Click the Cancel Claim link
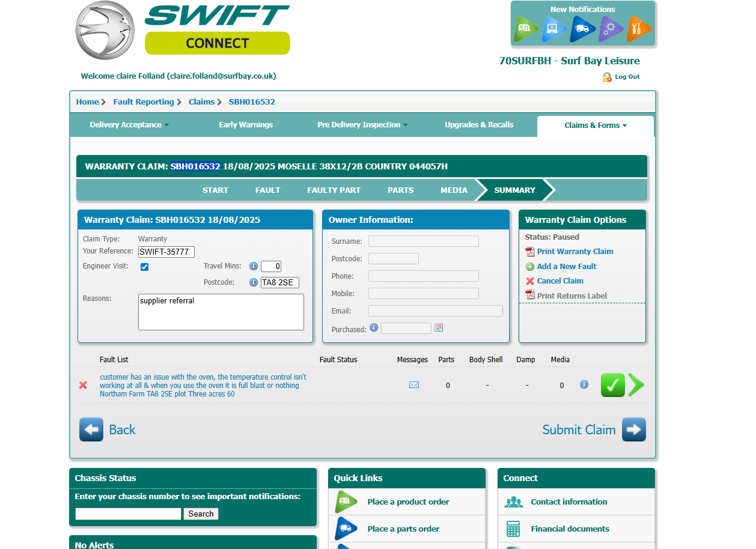This screenshot has height=549, width=756. click(x=560, y=281)
